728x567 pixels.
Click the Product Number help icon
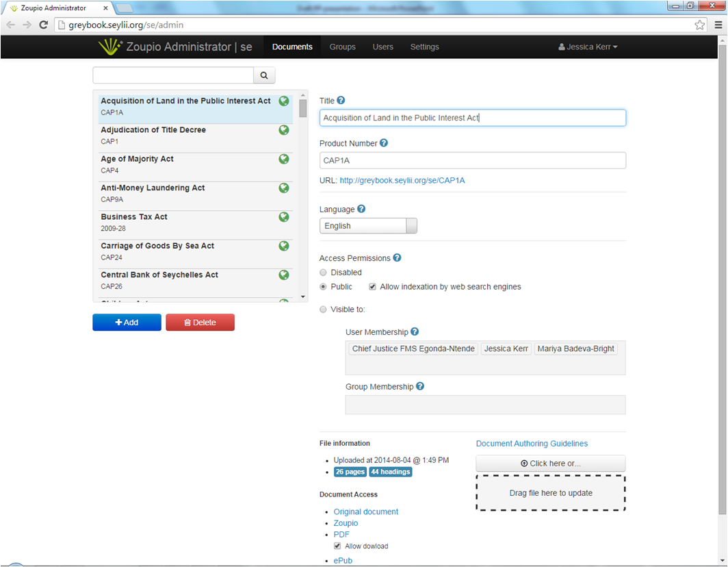click(x=384, y=143)
